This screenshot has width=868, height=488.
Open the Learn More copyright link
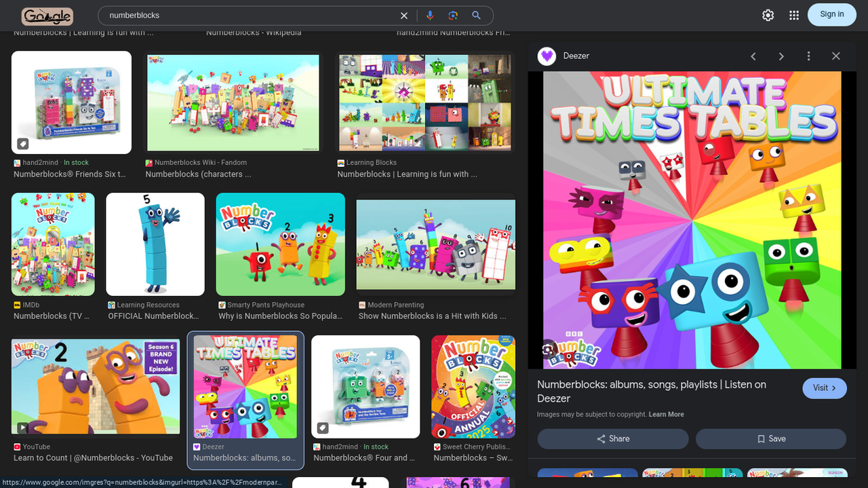coord(667,415)
